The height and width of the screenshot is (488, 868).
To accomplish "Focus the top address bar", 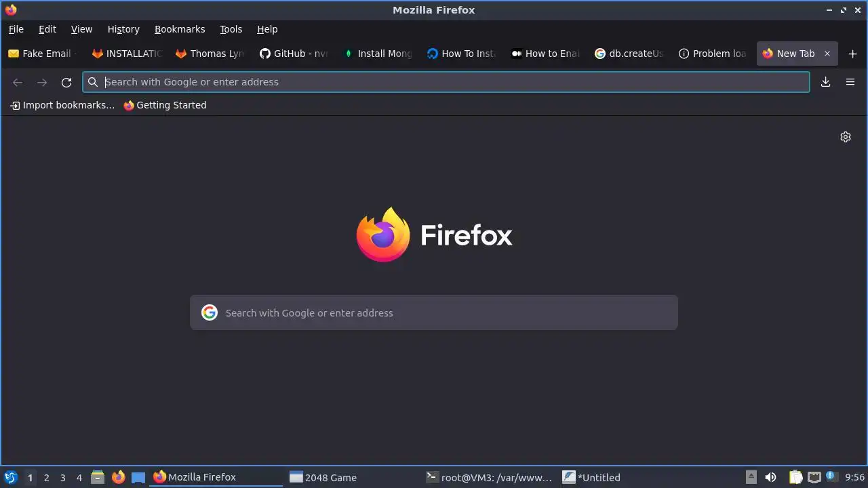I will (446, 82).
